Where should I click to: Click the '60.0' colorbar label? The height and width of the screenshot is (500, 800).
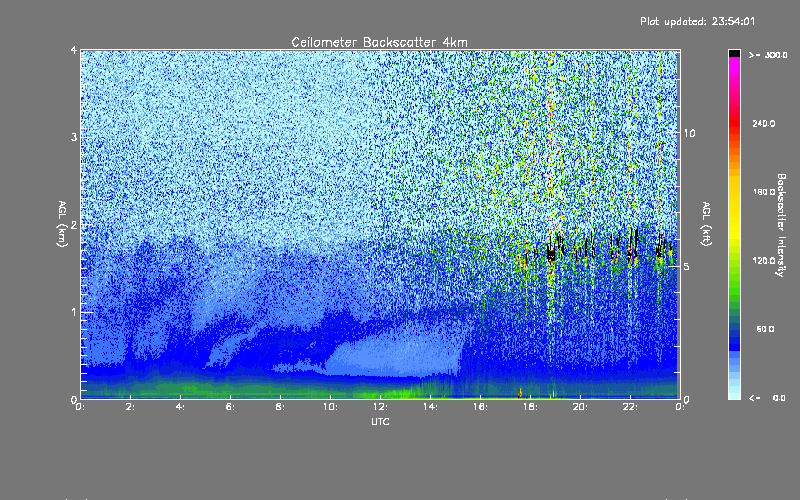(765, 329)
